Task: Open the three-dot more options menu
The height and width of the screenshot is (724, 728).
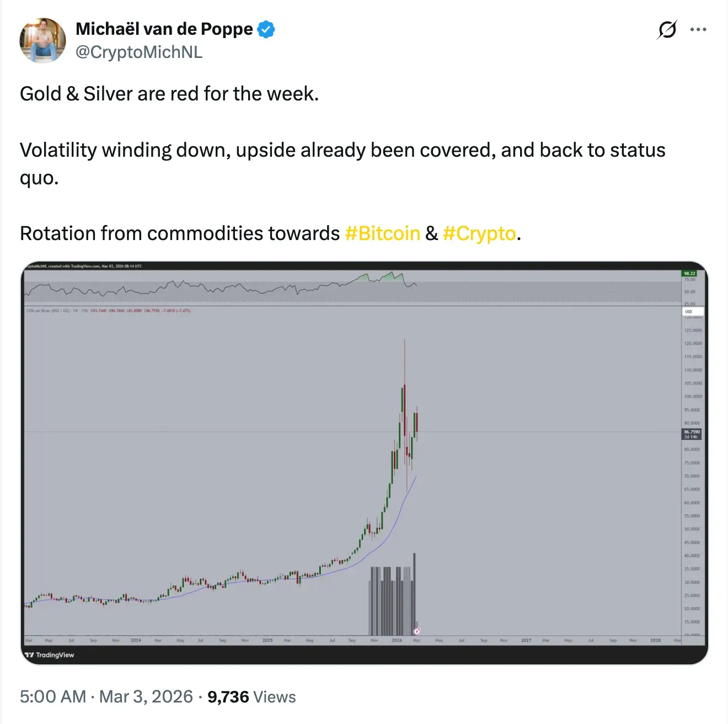Action: coord(698,30)
